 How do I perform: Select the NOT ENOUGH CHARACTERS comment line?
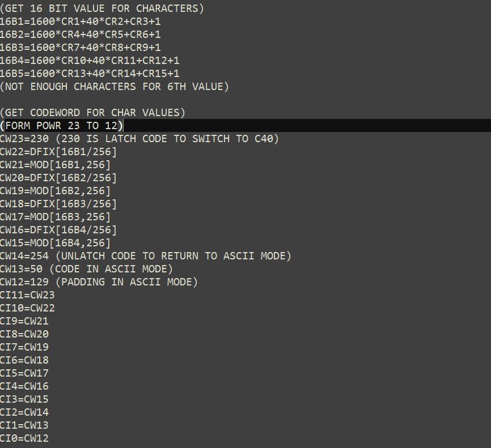click(x=114, y=87)
